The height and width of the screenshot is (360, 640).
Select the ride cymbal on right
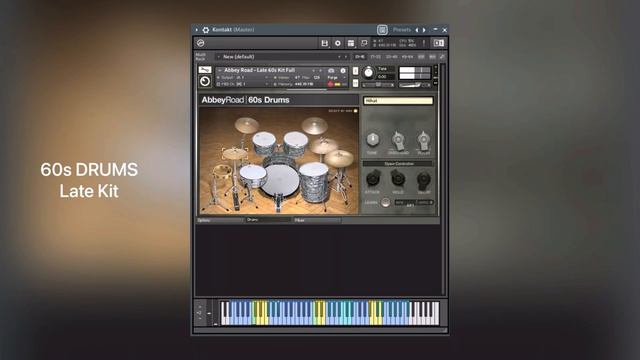[339, 158]
